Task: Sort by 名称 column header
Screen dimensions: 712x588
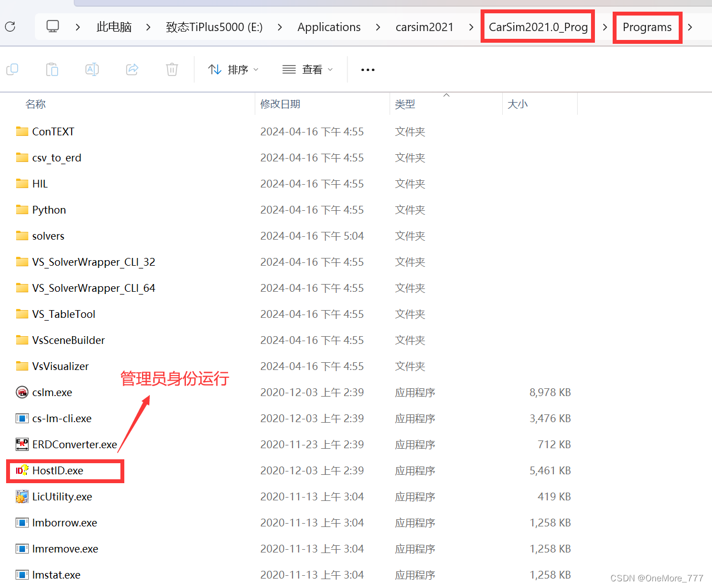Action: point(36,104)
